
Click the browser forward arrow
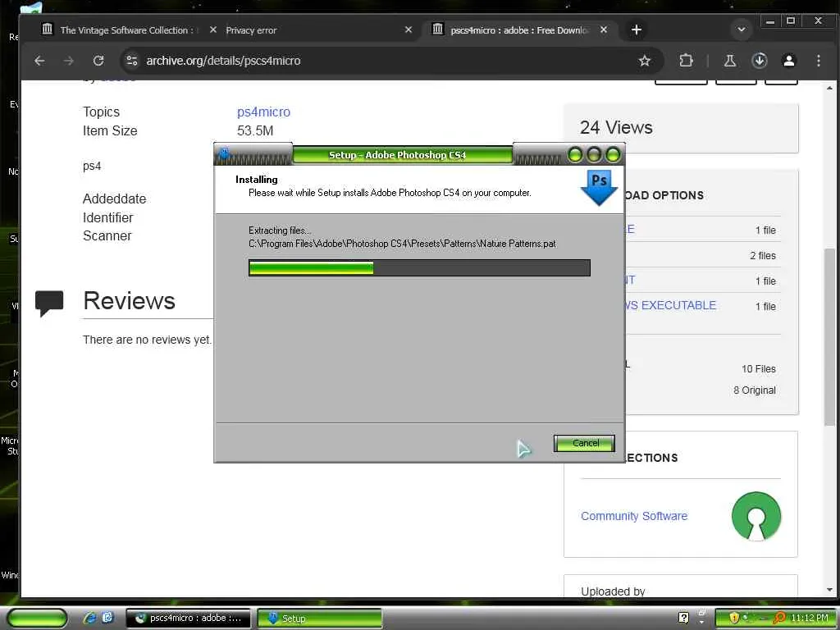coord(69,61)
